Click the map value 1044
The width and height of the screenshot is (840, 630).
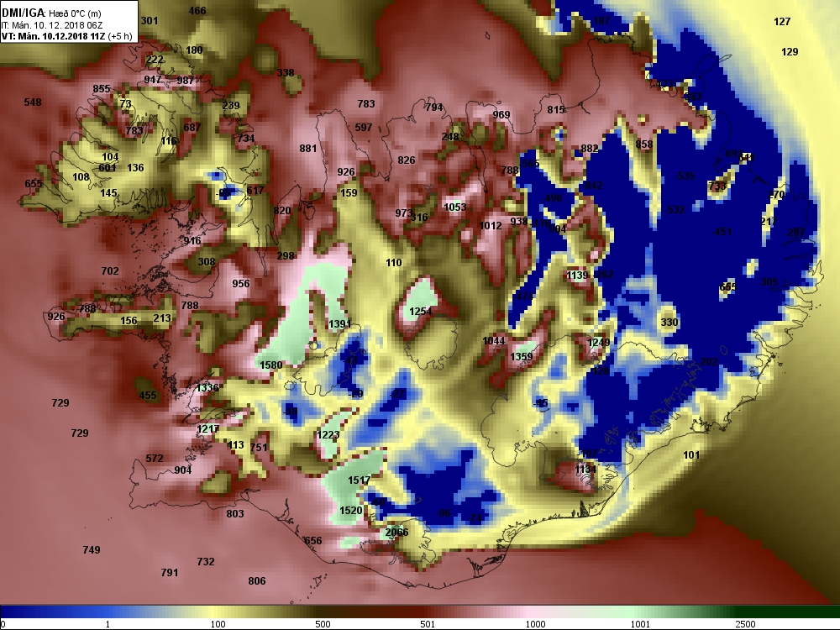coord(493,341)
